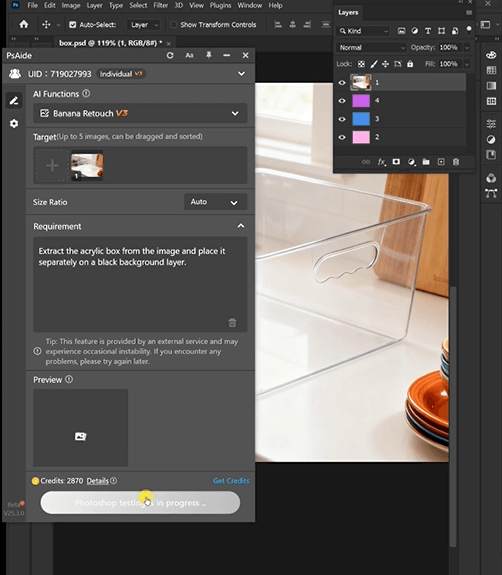This screenshot has width=502, height=575.
Task: Open the Banana Retouch V3 function dropdown
Action: point(140,113)
